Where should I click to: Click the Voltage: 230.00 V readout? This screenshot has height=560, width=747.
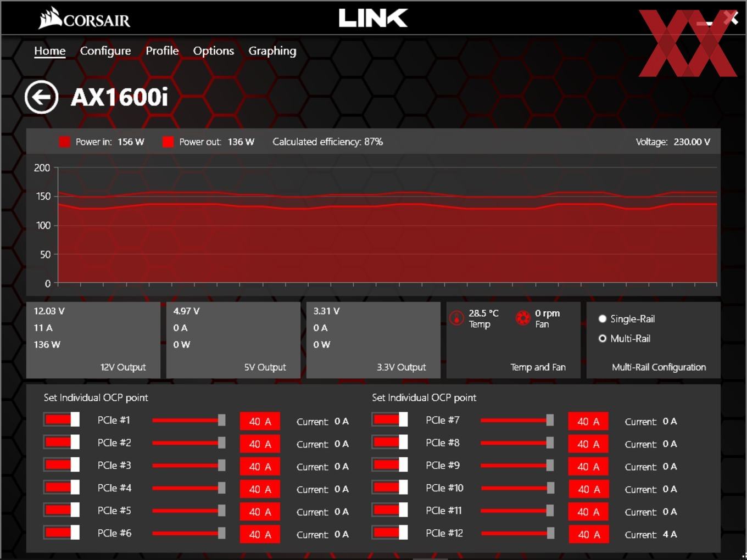(673, 142)
